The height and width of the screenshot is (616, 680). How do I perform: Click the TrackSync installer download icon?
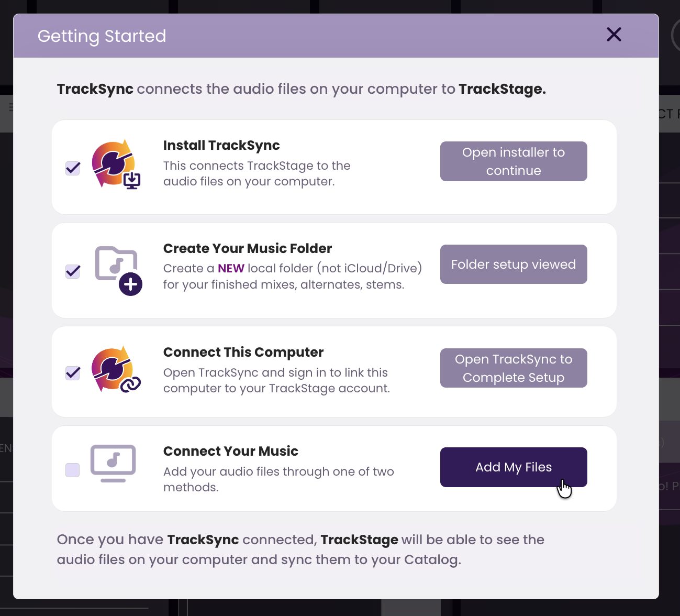[x=116, y=164]
